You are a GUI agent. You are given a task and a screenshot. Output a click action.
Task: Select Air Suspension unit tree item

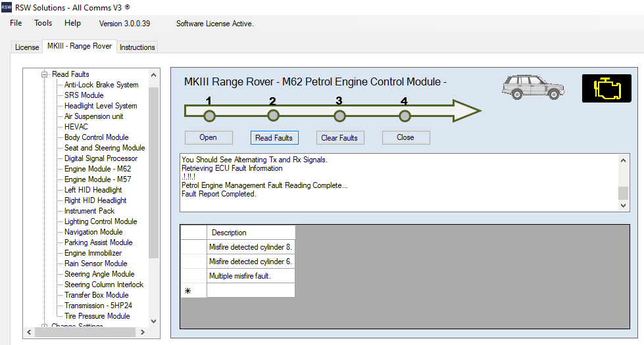coord(93,116)
